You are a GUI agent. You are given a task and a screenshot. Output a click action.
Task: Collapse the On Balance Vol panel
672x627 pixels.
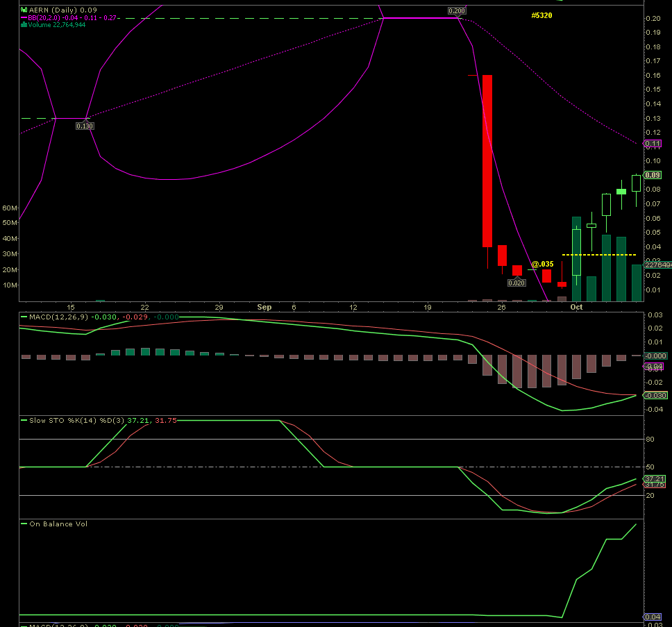click(56, 524)
